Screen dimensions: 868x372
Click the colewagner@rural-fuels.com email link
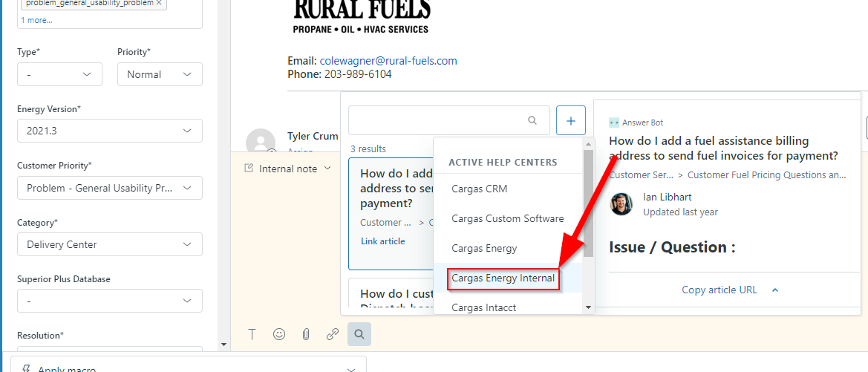388,61
